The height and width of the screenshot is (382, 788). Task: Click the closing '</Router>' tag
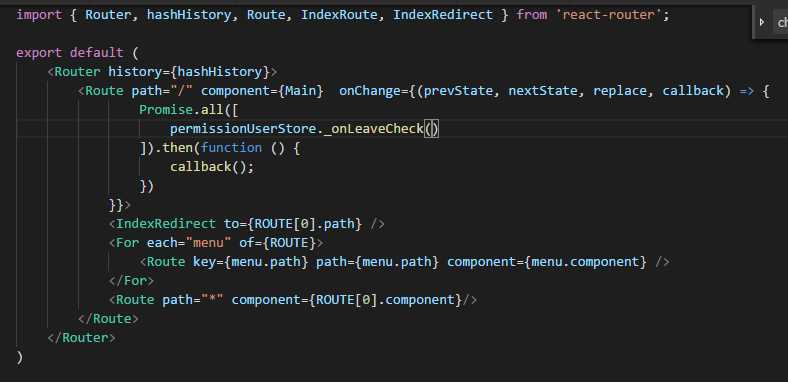(x=81, y=338)
